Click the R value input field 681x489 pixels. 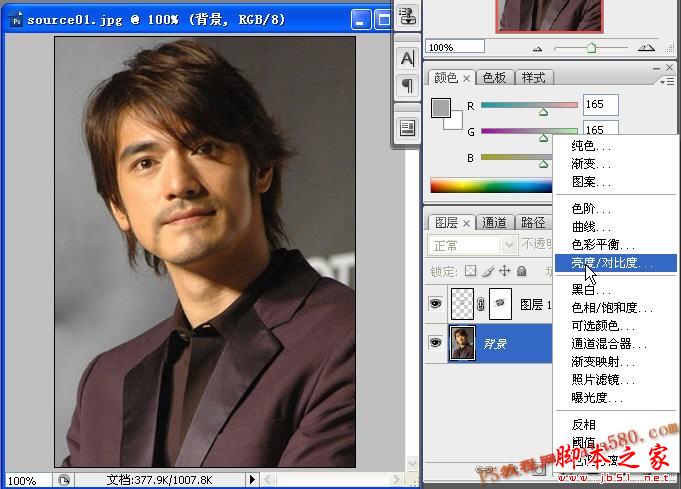600,105
